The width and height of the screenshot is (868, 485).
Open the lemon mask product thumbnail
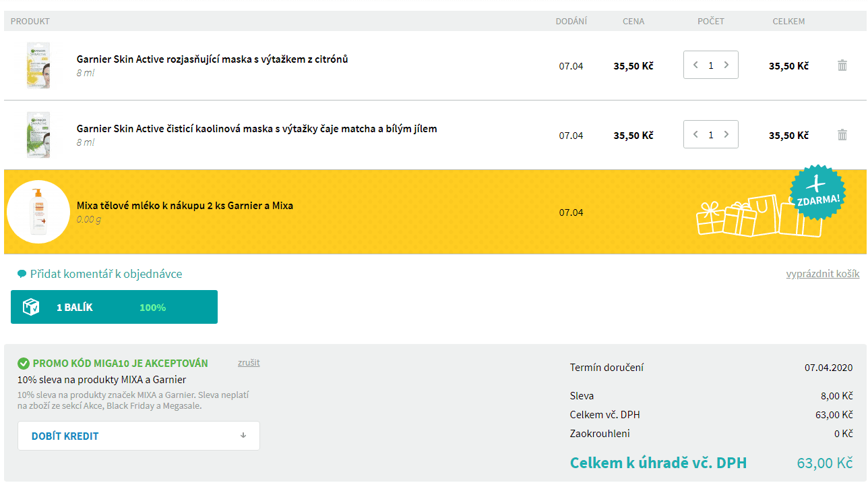[x=38, y=65]
